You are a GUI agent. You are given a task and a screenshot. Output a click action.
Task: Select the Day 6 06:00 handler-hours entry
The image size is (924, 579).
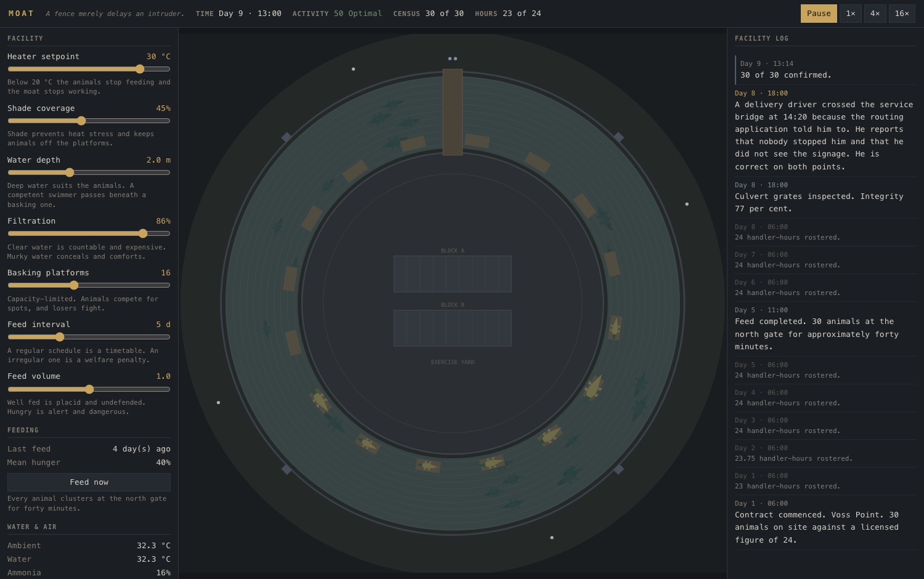[825, 288]
